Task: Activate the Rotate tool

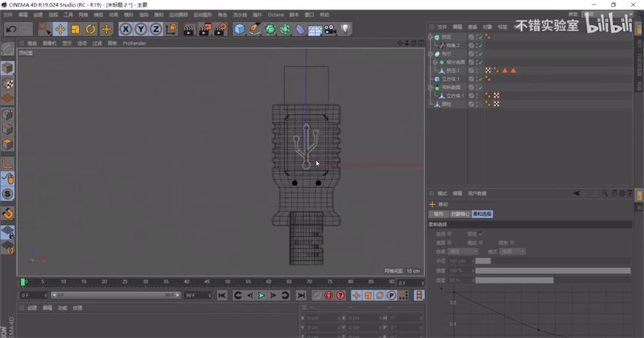Action: (x=90, y=29)
